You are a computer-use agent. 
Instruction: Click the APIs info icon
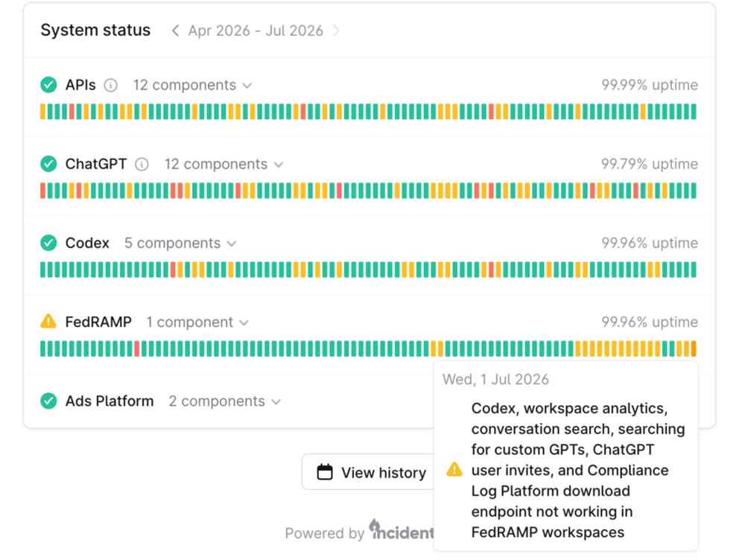111,85
